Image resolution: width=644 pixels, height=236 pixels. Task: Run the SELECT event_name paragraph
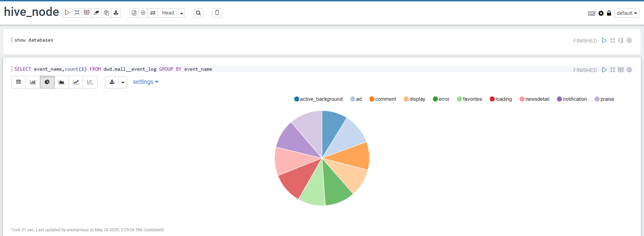604,70
